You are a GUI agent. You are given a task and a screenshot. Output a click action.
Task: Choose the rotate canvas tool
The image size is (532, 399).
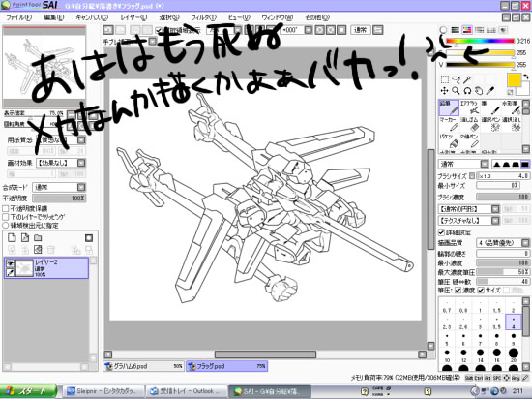(467, 91)
